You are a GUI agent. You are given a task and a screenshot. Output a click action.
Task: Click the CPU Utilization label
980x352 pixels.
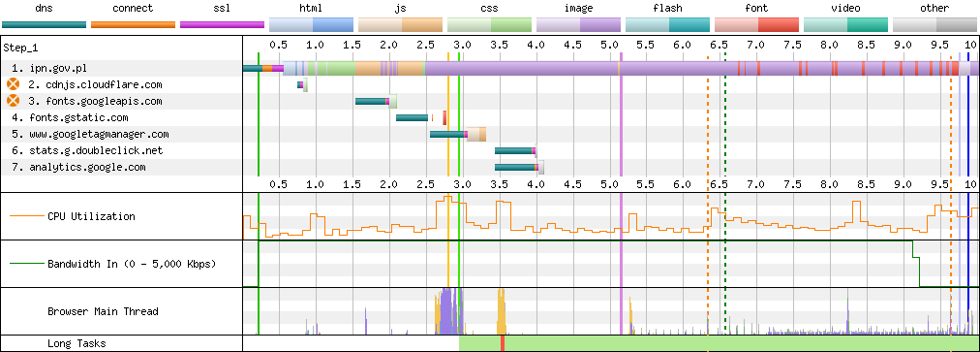[x=91, y=216]
